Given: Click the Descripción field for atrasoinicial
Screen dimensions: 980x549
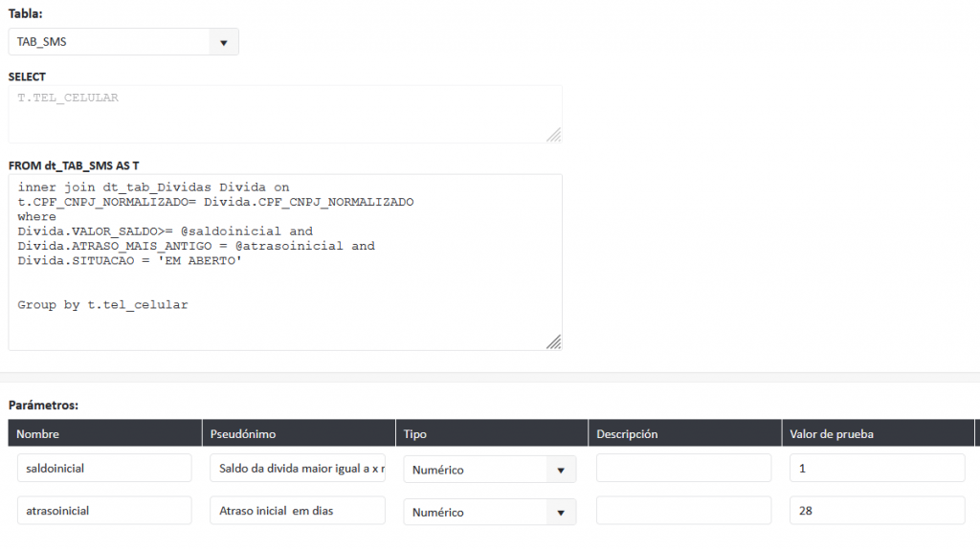Looking at the screenshot, I should click(x=683, y=511).
